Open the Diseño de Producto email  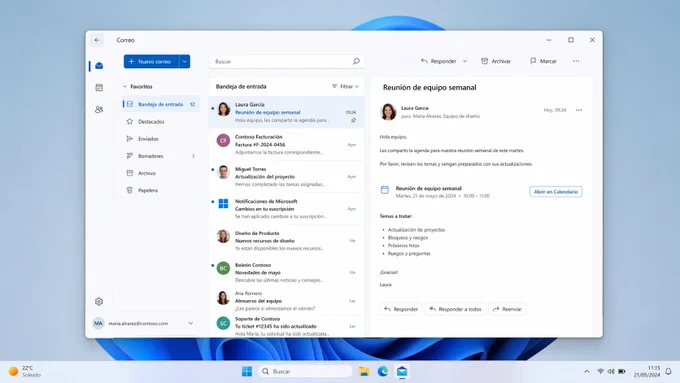pos(286,241)
